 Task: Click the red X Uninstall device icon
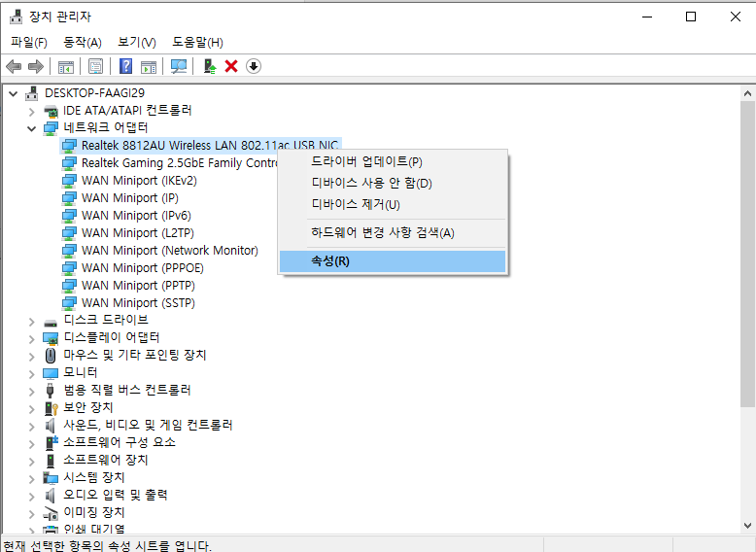pyautogui.click(x=231, y=66)
